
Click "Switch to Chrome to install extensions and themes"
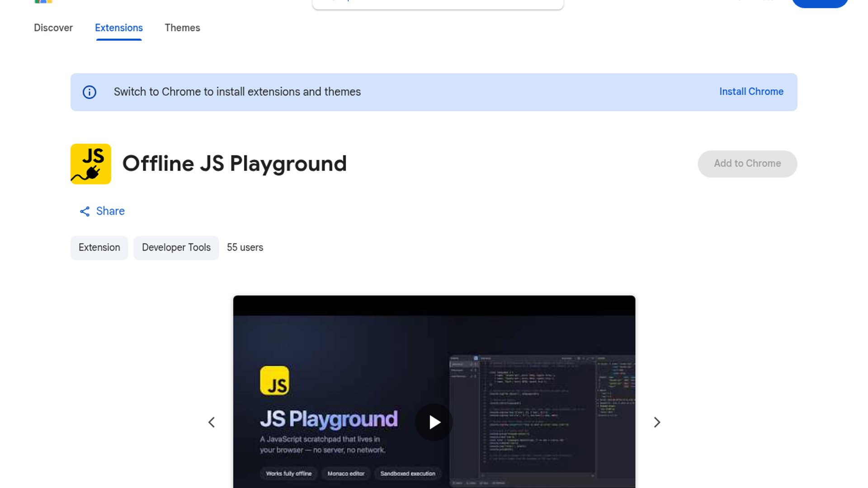237,92
